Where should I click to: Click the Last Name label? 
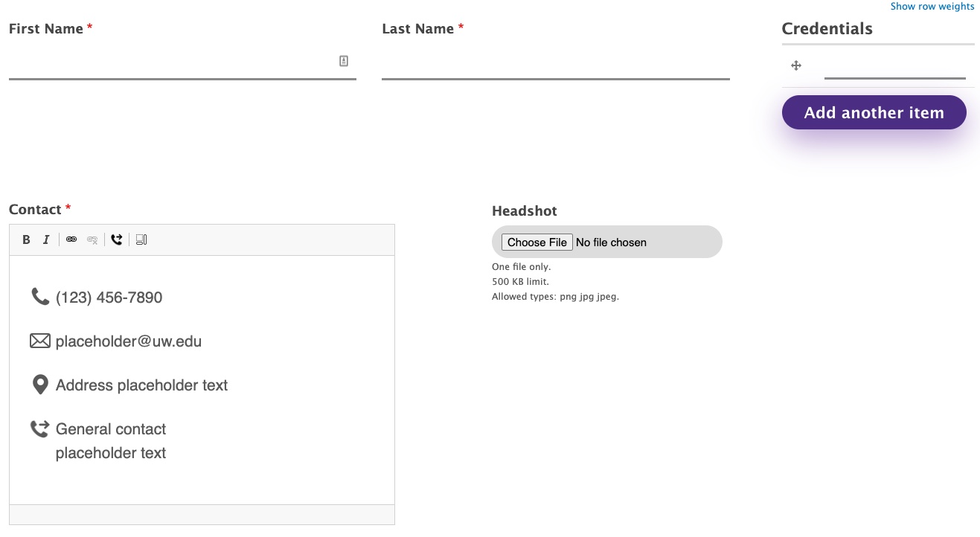pyautogui.click(x=418, y=28)
